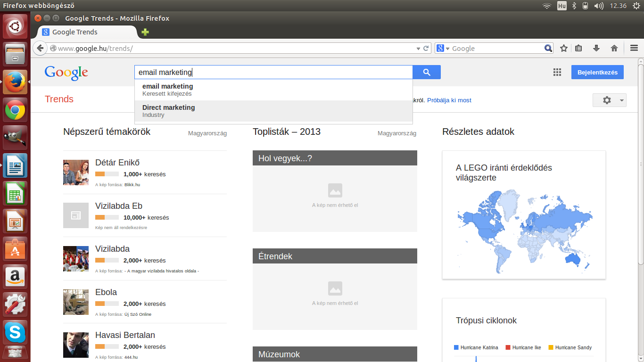Click the Bejelentkezés sign-in button
The image size is (644, 362).
(597, 72)
